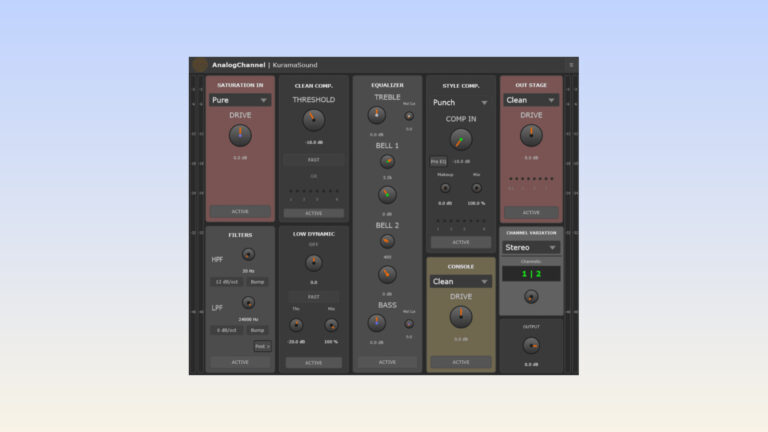768x432 pixels.
Task: Click the Out Stage DRIVE knob
Action: [x=531, y=135]
